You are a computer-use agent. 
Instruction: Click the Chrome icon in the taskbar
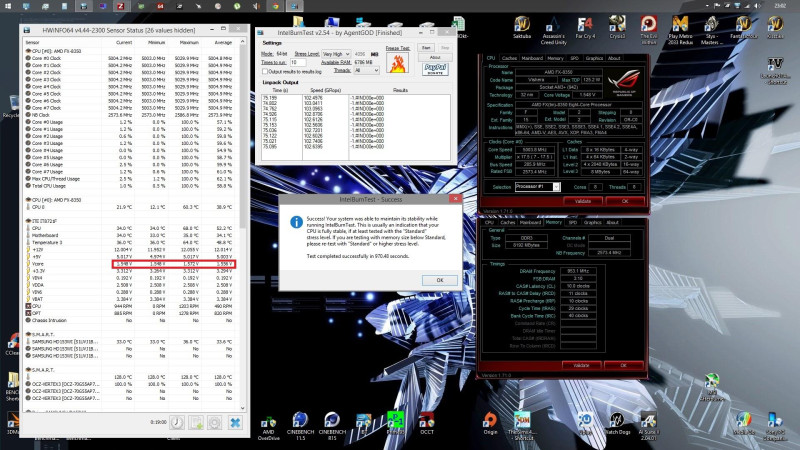(x=276, y=6)
